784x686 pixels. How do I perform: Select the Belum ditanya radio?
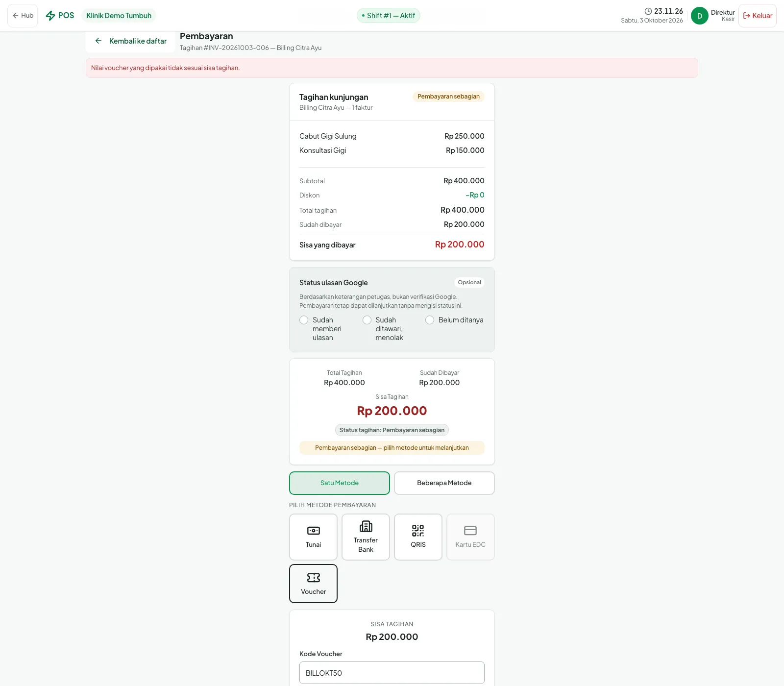pyautogui.click(x=430, y=320)
